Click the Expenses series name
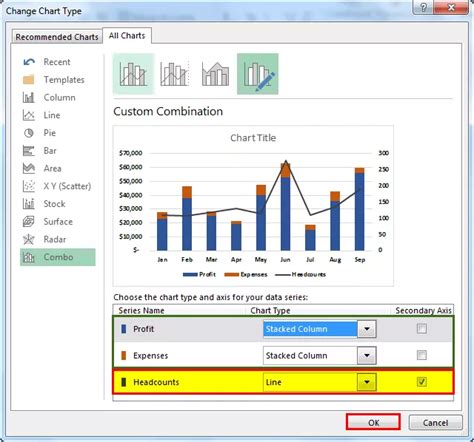 [x=150, y=356]
